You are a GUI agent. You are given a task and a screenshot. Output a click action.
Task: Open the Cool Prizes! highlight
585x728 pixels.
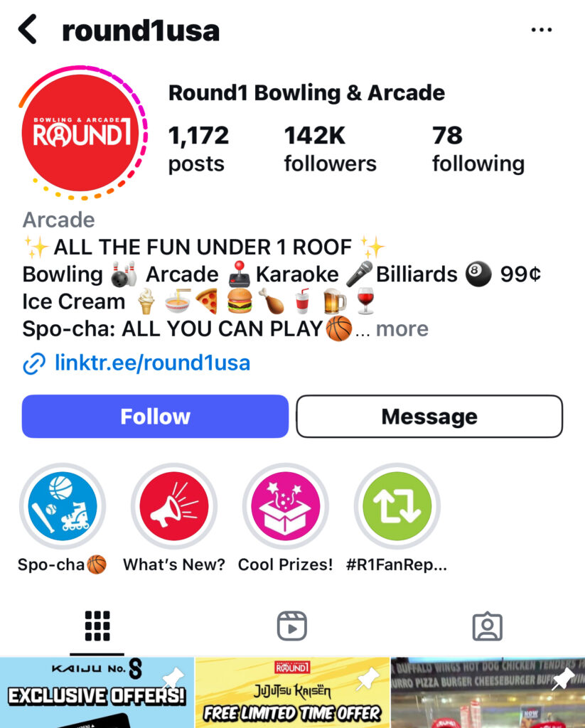pos(286,506)
